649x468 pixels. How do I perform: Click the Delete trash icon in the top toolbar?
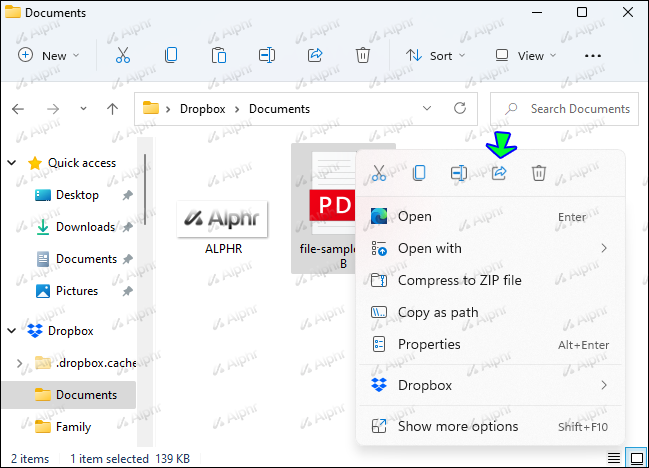pos(363,55)
